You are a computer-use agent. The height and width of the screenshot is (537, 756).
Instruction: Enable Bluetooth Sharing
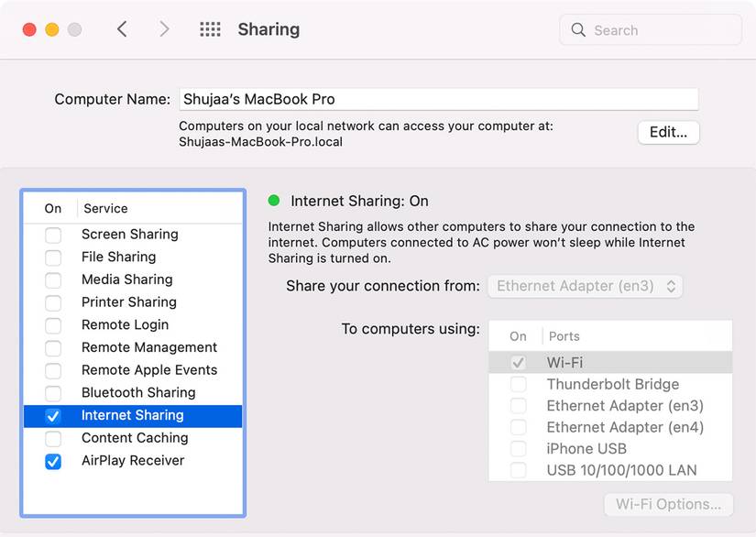pyautogui.click(x=52, y=392)
